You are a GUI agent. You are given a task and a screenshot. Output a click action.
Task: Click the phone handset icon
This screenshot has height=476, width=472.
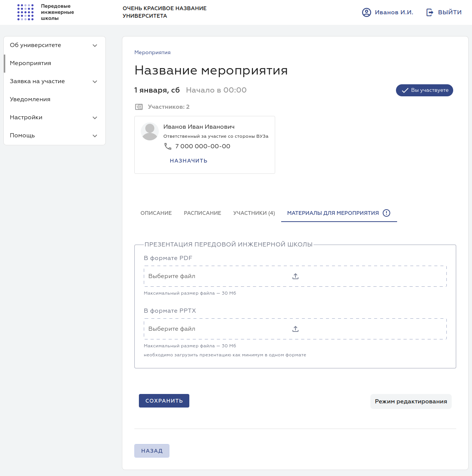[x=168, y=146]
